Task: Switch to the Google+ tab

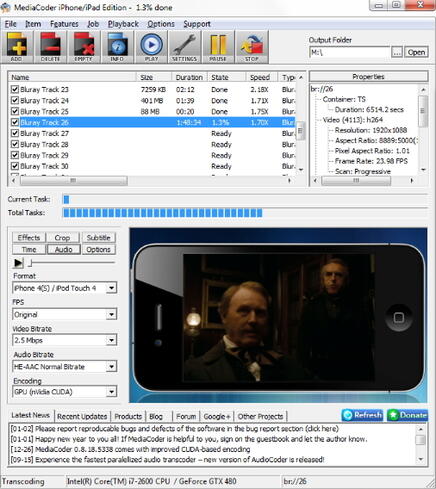Action: click(217, 416)
